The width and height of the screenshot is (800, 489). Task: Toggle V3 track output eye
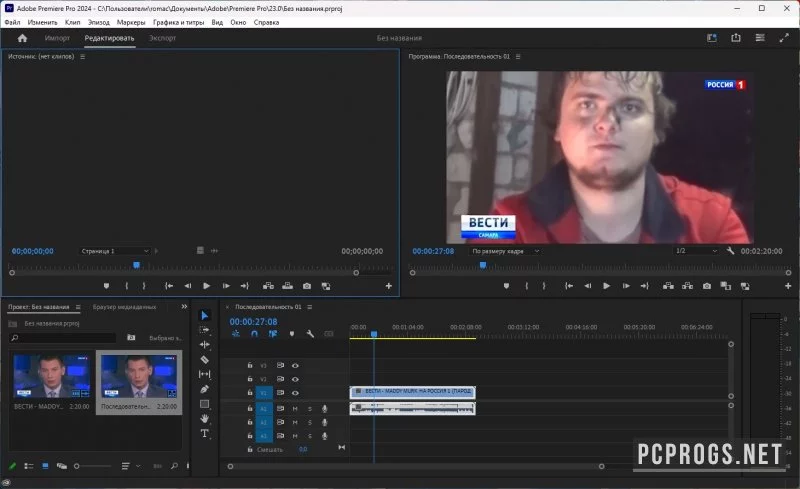click(295, 365)
